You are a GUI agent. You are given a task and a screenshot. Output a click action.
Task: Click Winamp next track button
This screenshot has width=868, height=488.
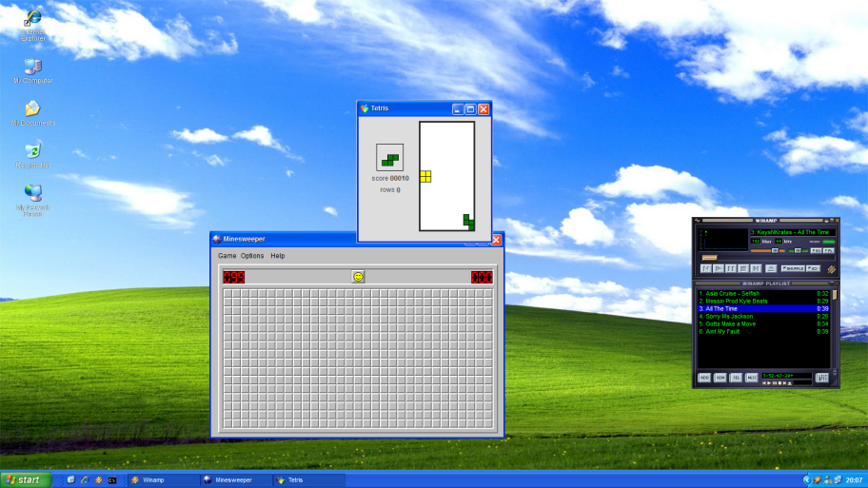click(x=756, y=268)
